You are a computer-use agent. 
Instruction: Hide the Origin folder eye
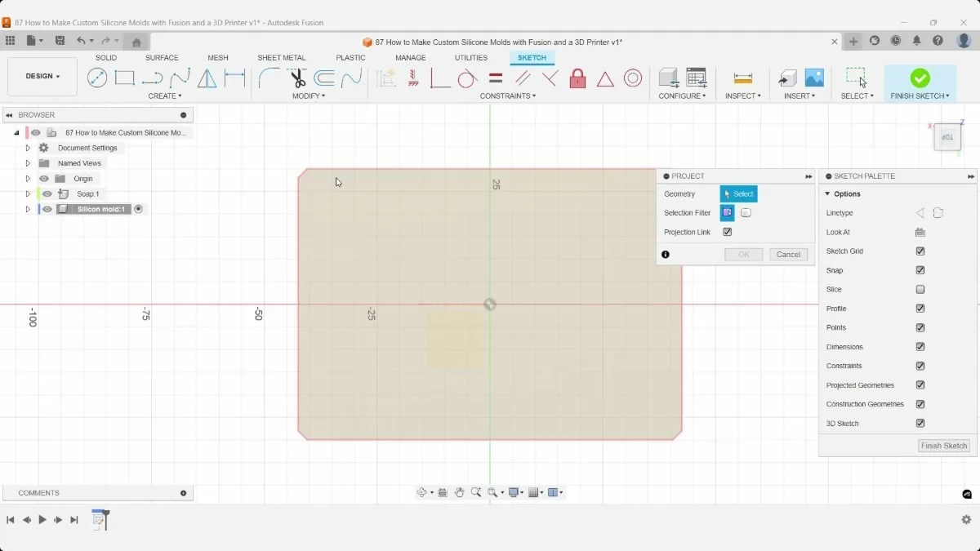tap(44, 179)
